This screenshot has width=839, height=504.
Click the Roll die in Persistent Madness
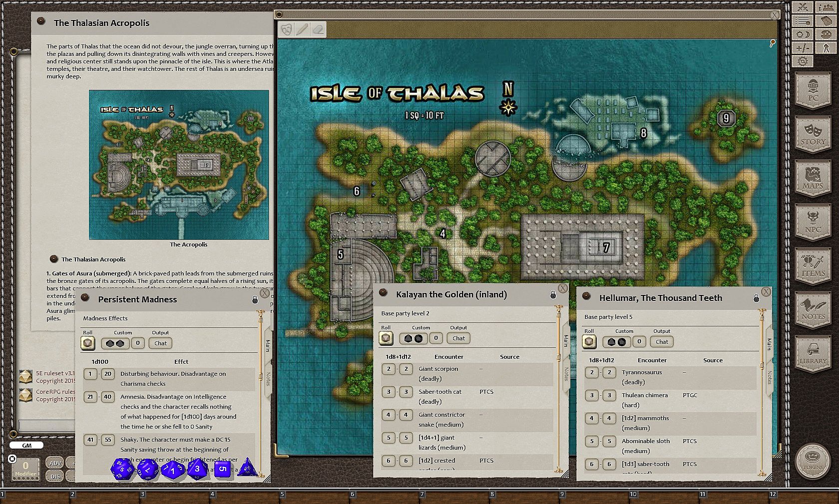pos(88,343)
